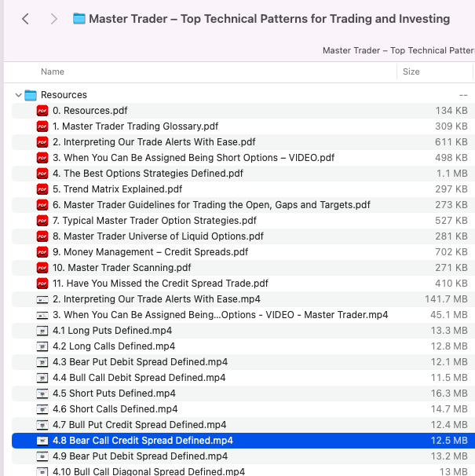Select 4.4 Bull Call Debit Spread Defined.mp4
The width and height of the screenshot is (475, 476).
coord(139,378)
